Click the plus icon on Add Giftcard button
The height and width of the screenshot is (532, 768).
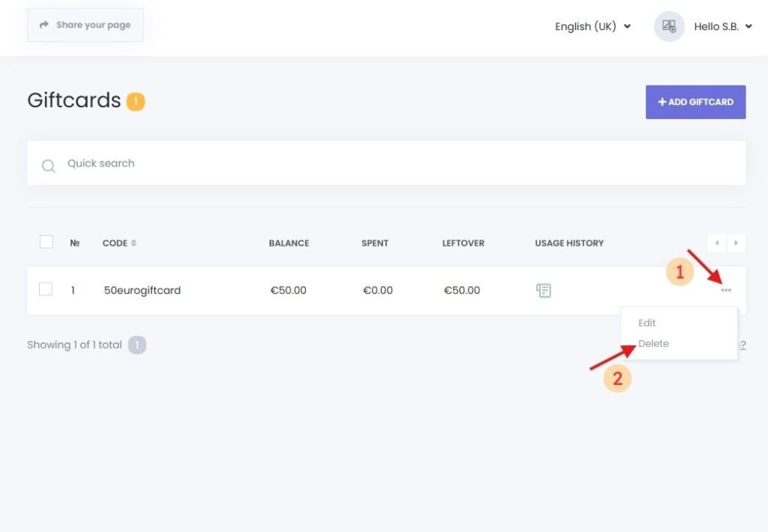661,102
